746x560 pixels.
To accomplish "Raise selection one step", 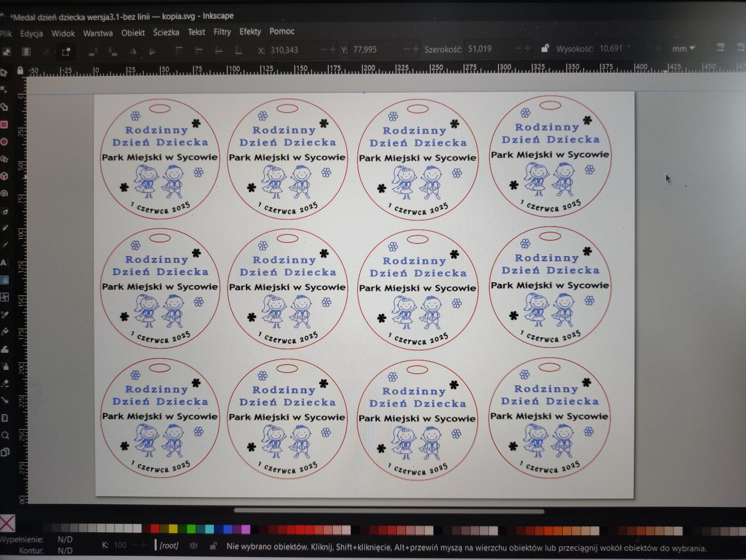I will click(x=199, y=51).
